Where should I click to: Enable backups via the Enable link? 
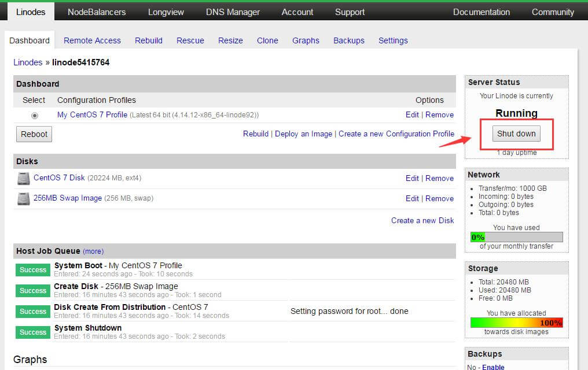pos(493,367)
